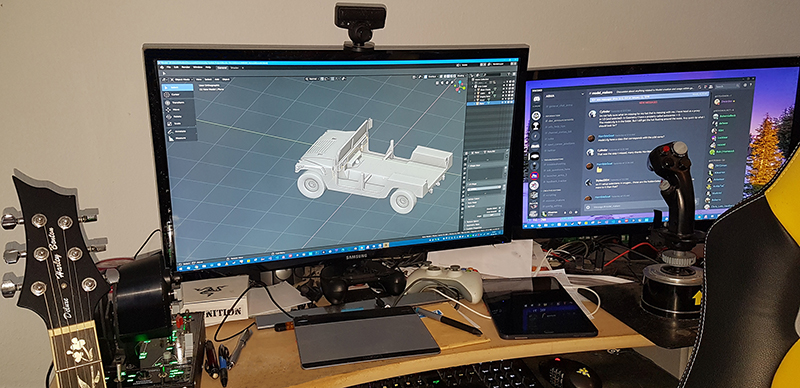
Task: Open the Object Mode dropdown in Blender
Action: click(x=182, y=80)
